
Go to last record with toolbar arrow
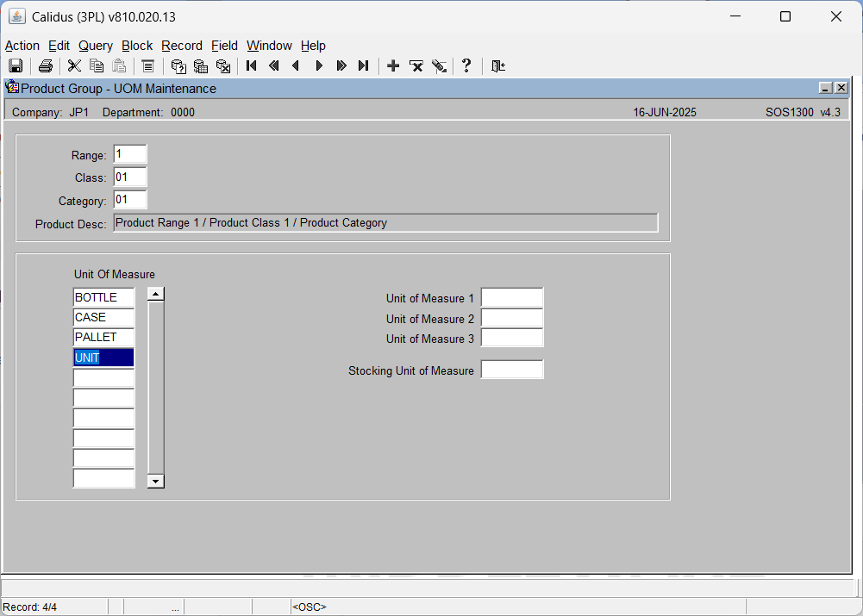[x=363, y=66]
